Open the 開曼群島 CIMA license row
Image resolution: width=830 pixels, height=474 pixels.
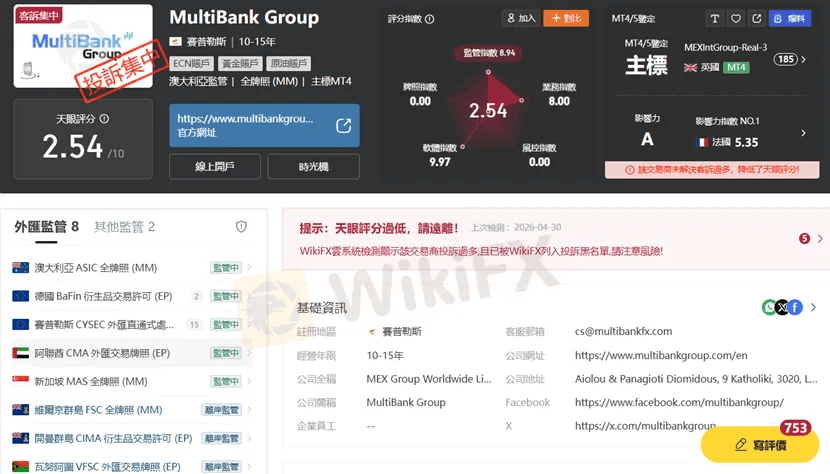(132, 439)
